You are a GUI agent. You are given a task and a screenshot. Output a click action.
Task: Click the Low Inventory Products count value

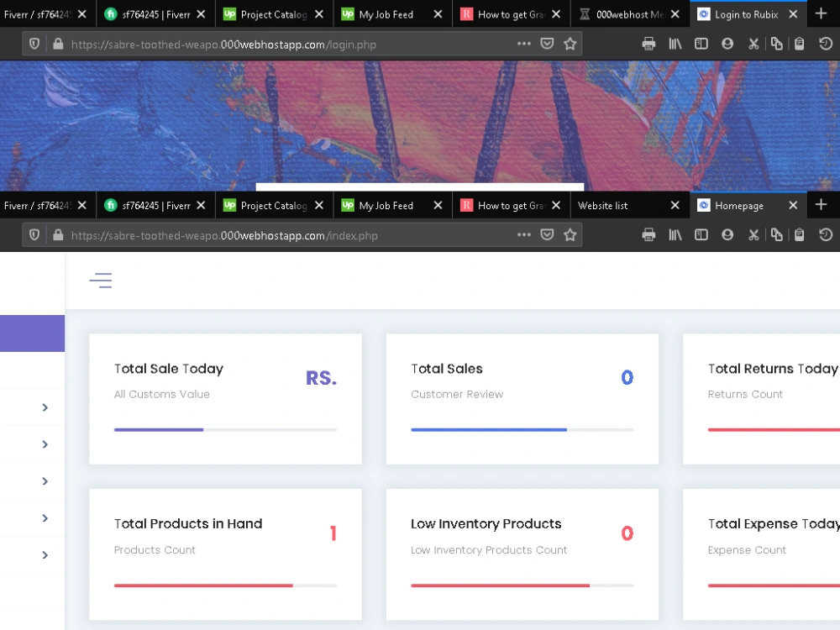point(627,533)
